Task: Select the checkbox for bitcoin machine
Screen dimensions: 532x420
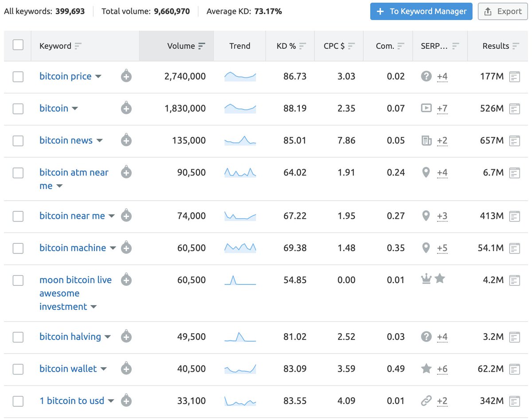Action: 18,249
